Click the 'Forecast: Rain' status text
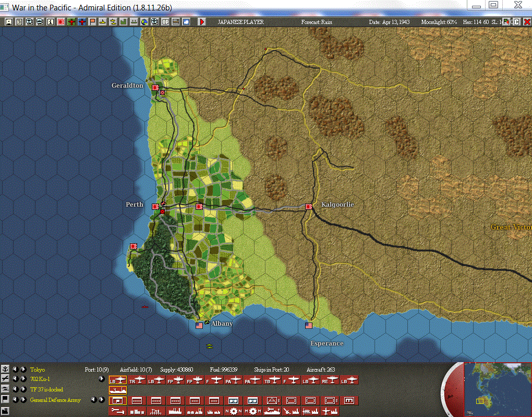 (317, 22)
